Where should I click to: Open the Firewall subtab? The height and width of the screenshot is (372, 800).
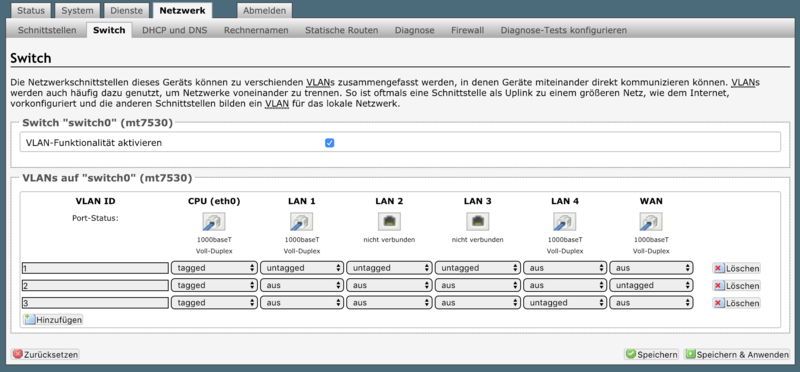pos(467,30)
